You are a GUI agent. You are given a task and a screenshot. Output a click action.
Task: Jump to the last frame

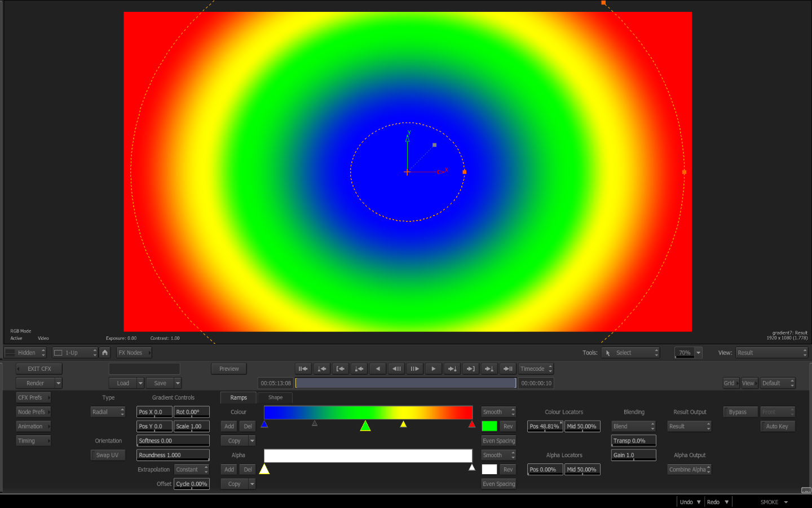click(508, 369)
